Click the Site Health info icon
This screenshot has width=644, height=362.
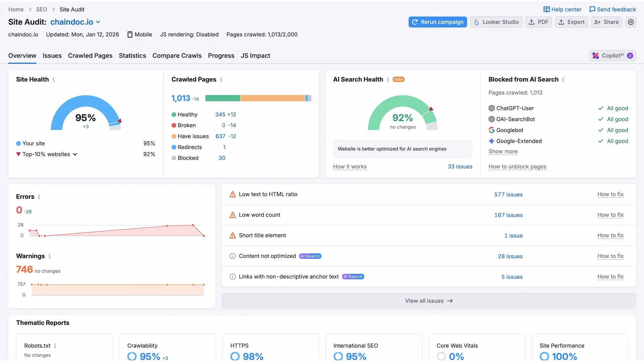pyautogui.click(x=54, y=79)
